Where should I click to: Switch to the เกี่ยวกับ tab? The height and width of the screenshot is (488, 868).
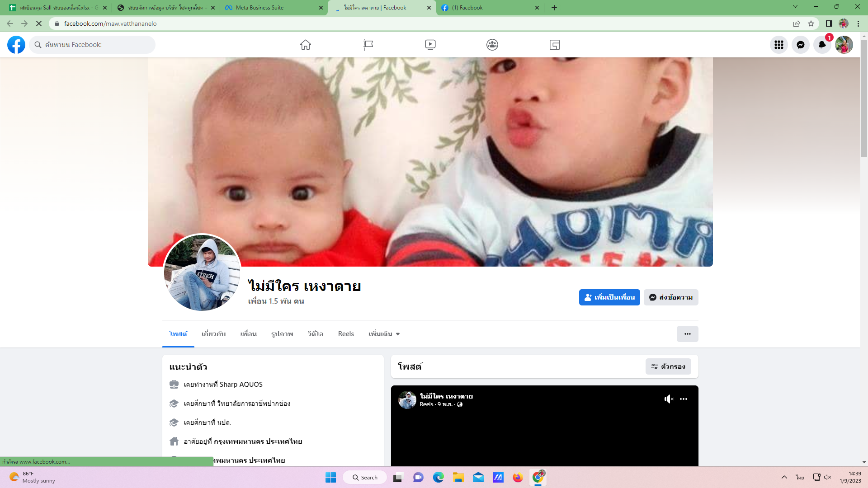coord(213,334)
